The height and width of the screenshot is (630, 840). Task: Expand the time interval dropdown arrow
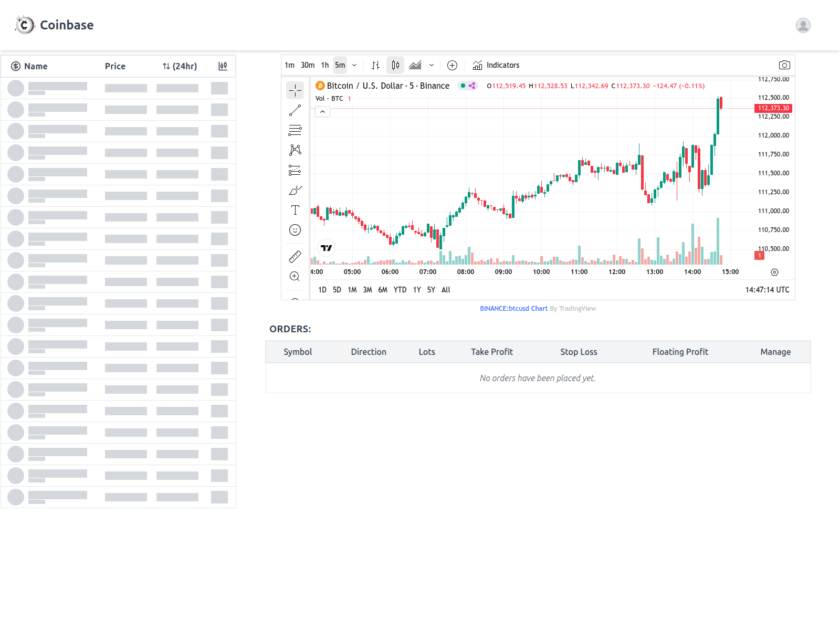point(354,65)
